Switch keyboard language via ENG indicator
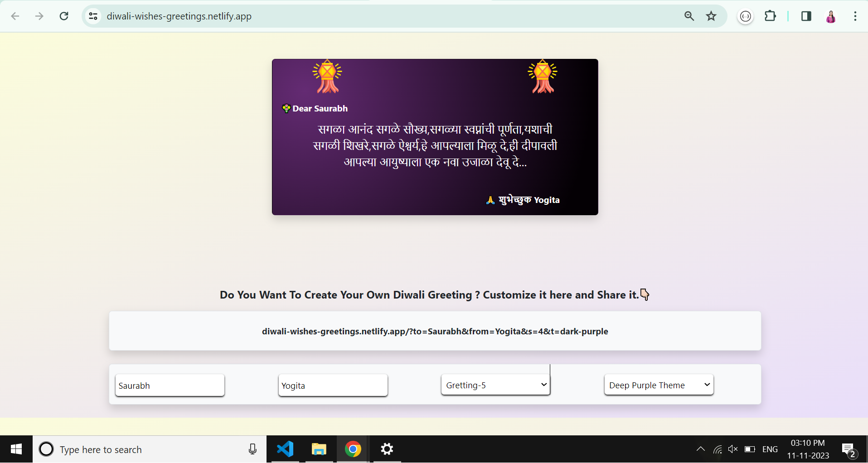 click(770, 449)
